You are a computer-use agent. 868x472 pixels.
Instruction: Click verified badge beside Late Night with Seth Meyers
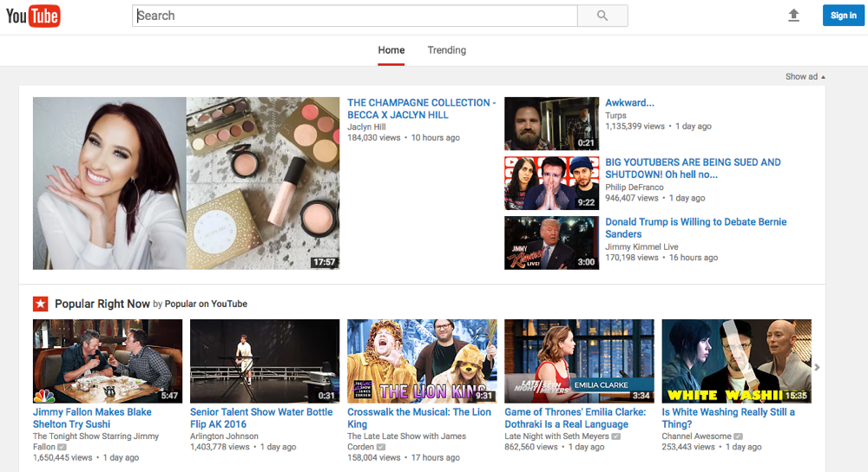coord(616,436)
